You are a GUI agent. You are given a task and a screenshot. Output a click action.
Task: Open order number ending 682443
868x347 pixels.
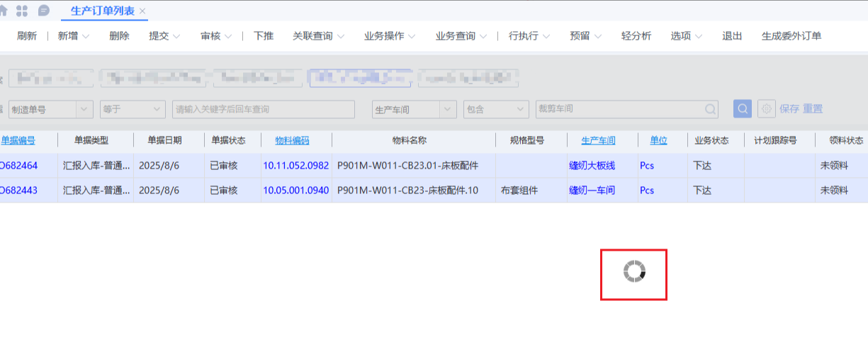point(19,190)
